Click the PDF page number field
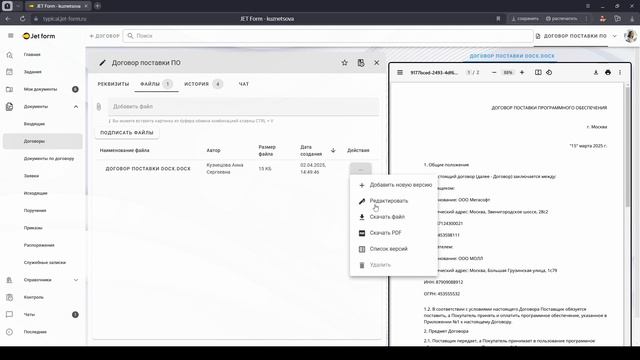640x360 pixels. tap(469, 72)
